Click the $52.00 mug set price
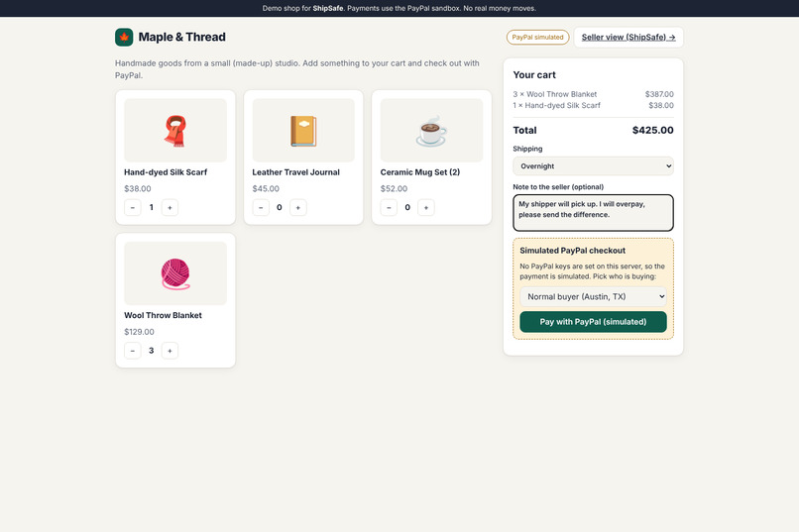799x532 pixels. click(x=394, y=188)
